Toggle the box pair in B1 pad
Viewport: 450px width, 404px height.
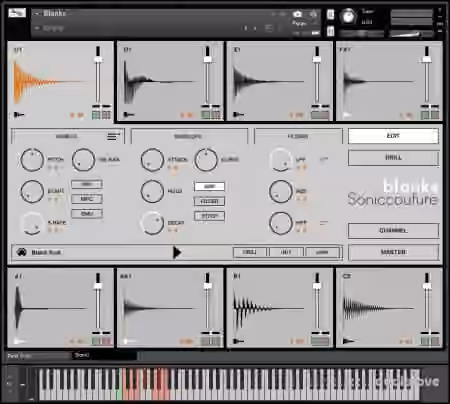click(x=320, y=341)
